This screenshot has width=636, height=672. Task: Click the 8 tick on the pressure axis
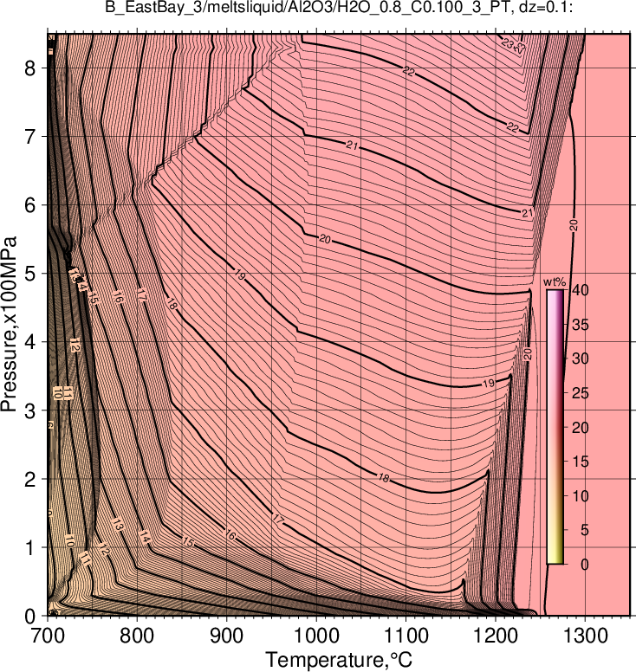tap(30, 68)
